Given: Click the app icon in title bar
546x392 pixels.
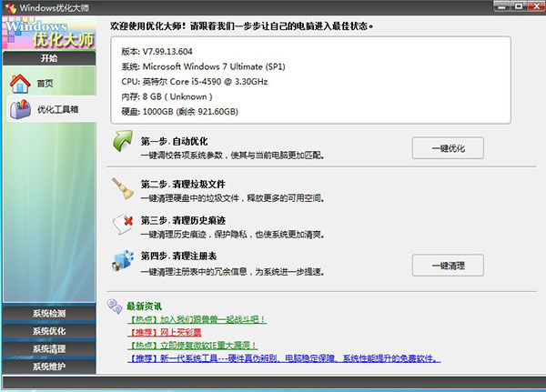Looking at the screenshot, I should point(10,9).
